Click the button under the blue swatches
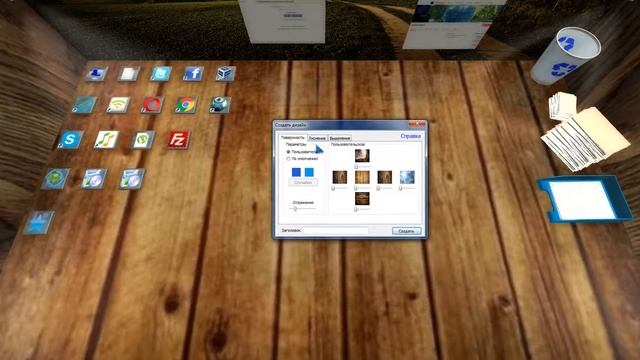This screenshot has height=360, width=640. [x=303, y=182]
